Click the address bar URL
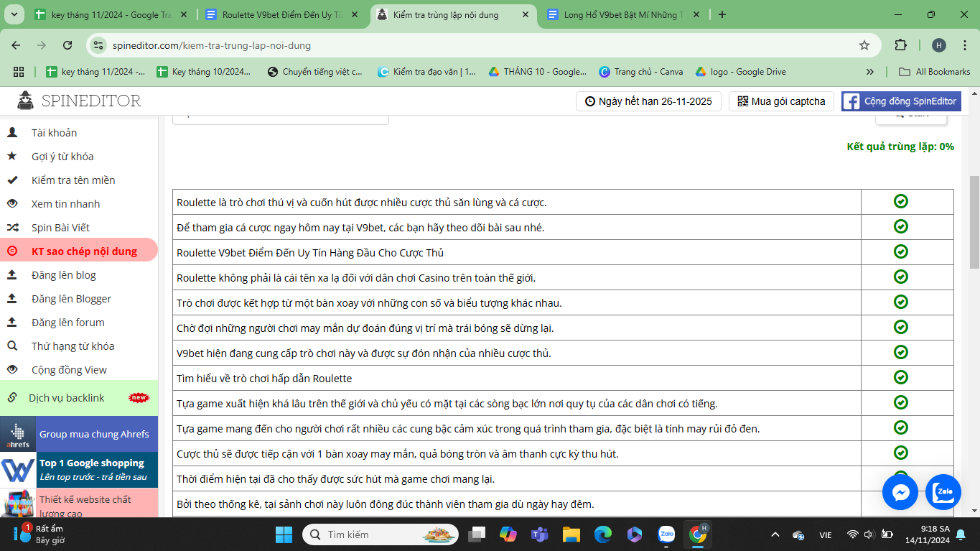Image resolution: width=980 pixels, height=551 pixels. (212, 45)
